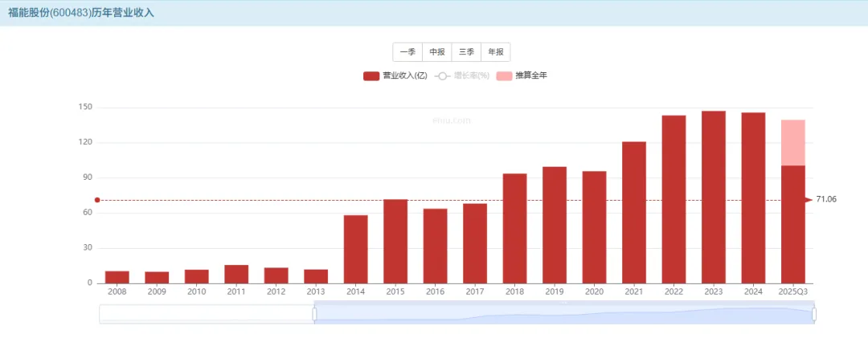The width and height of the screenshot is (868, 338).
Task: Click the 2025Q3 axis label
Action: [x=793, y=291]
